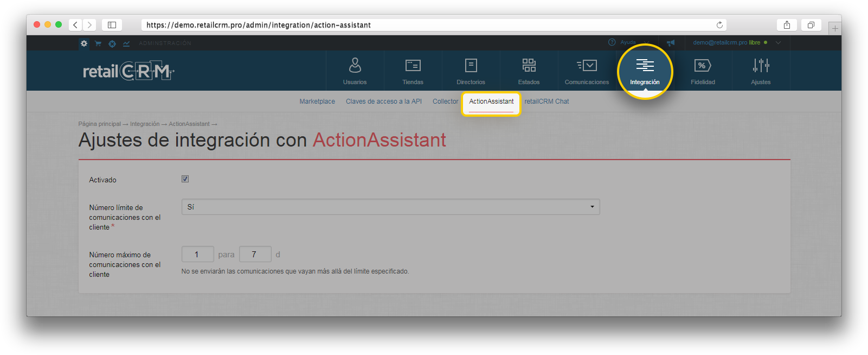Click the Activado field label
The image size is (868, 355).
coord(102,180)
